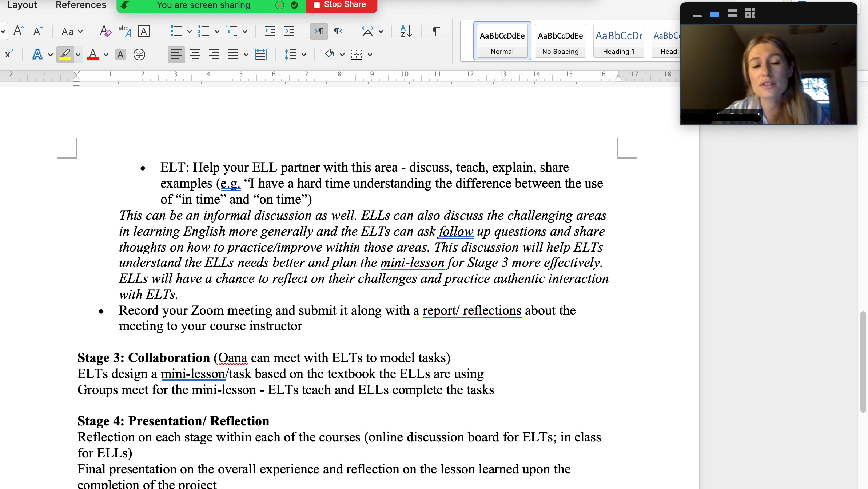The height and width of the screenshot is (489, 868).
Task: Open the Layout ribbon tab
Action: [x=22, y=5]
